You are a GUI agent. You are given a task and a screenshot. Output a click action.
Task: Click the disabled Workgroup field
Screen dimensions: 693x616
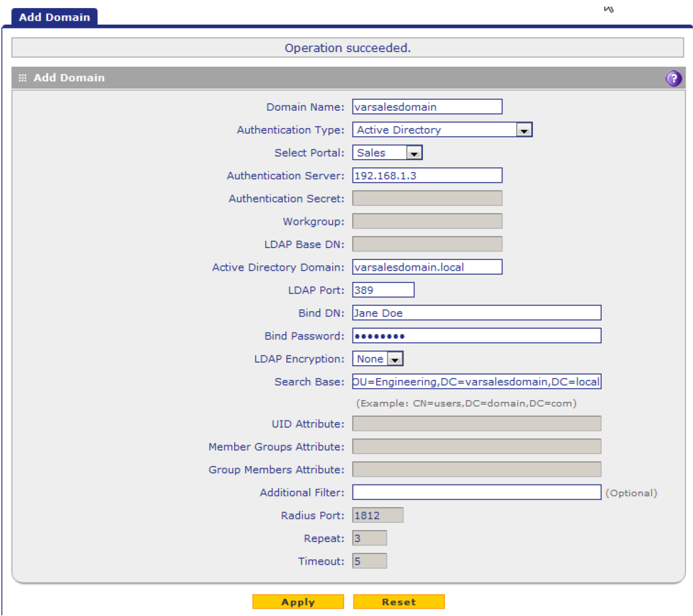tap(427, 221)
